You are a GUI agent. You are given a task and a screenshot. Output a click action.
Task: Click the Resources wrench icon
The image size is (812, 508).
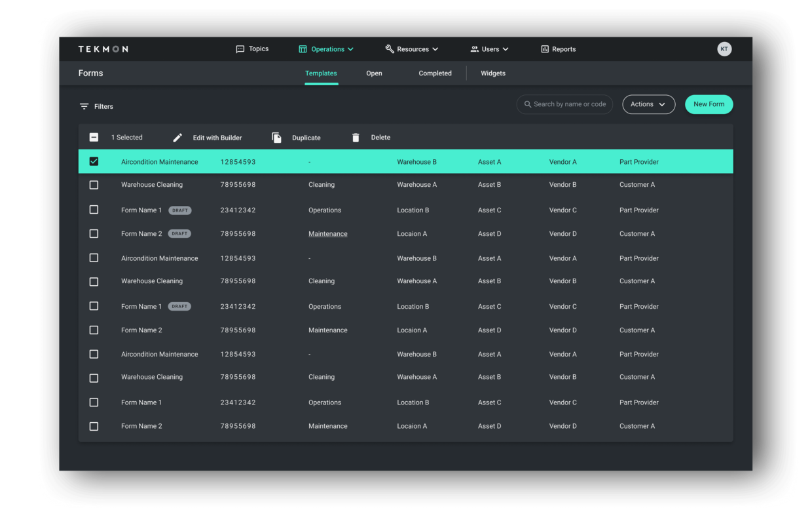point(388,49)
